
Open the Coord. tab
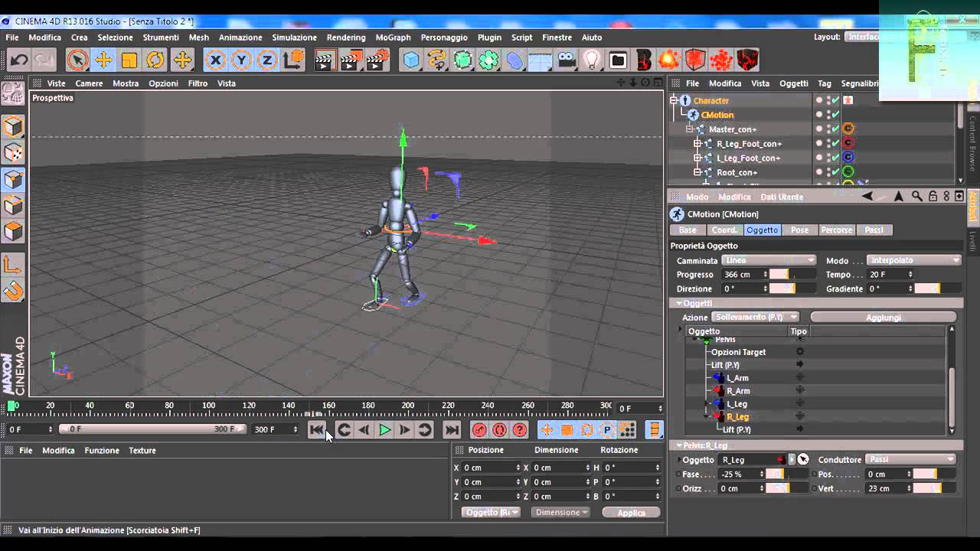[724, 230]
